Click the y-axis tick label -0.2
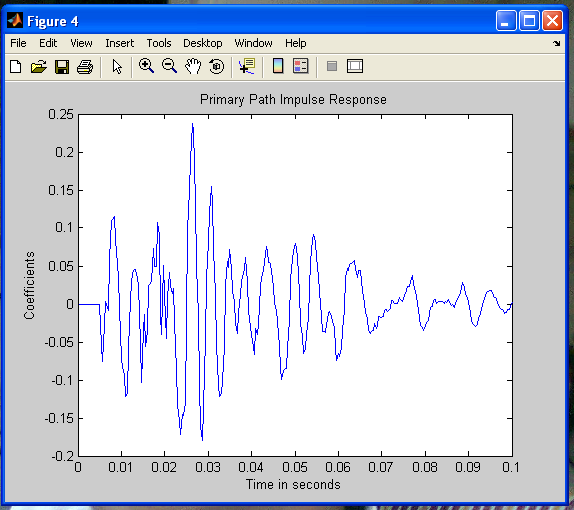The width and height of the screenshot is (574, 510). click(63, 457)
